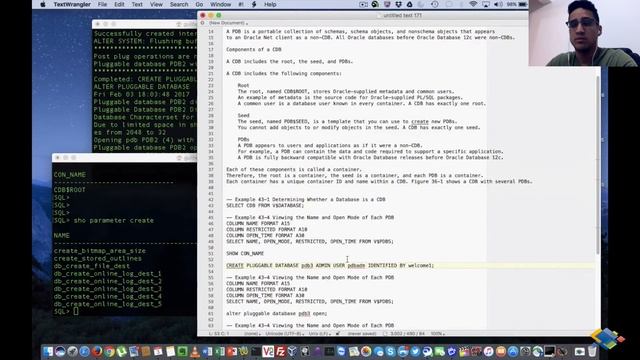Open the volume control in menu bar

tap(498, 4)
